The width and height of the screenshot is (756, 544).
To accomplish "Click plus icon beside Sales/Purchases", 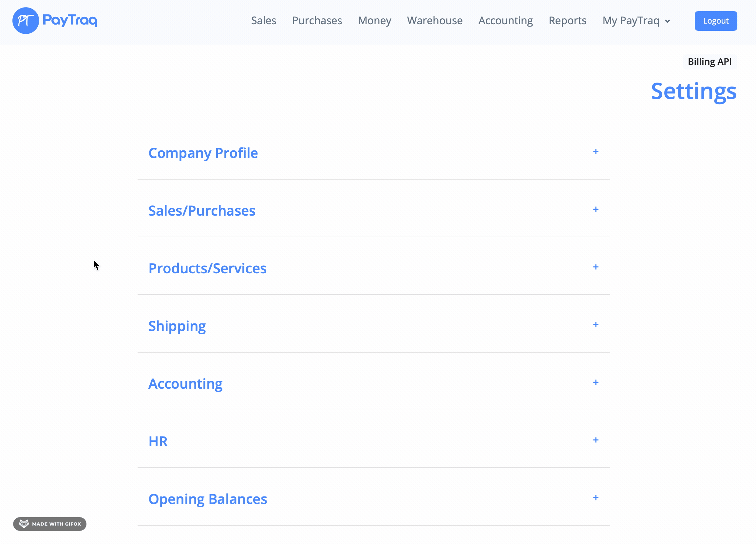I will tap(596, 209).
